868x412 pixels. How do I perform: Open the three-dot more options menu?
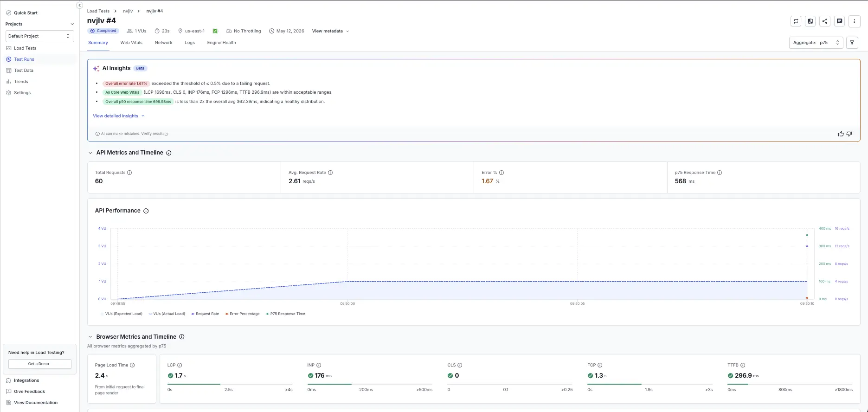pos(855,21)
